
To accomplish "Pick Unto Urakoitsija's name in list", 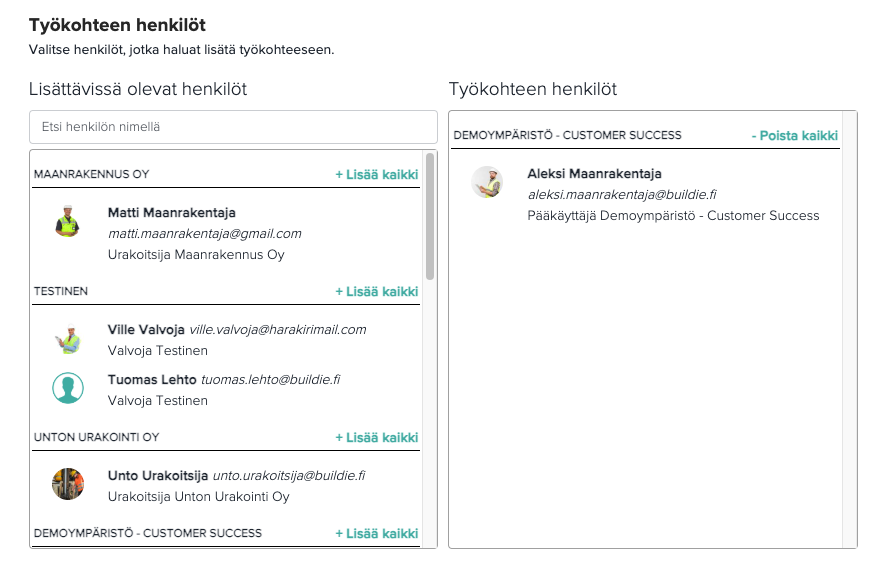I will [x=158, y=476].
